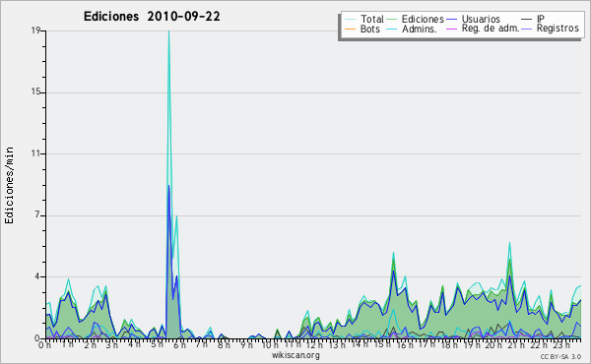The height and width of the screenshot is (364, 591).
Task: Click the Total peak near 21 h
Action: (509, 243)
